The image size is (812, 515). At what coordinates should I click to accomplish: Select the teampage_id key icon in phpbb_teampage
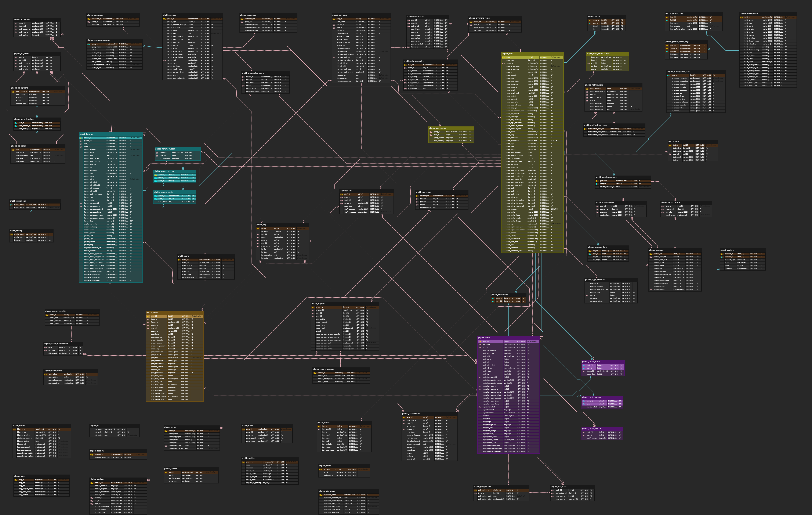point(242,19)
